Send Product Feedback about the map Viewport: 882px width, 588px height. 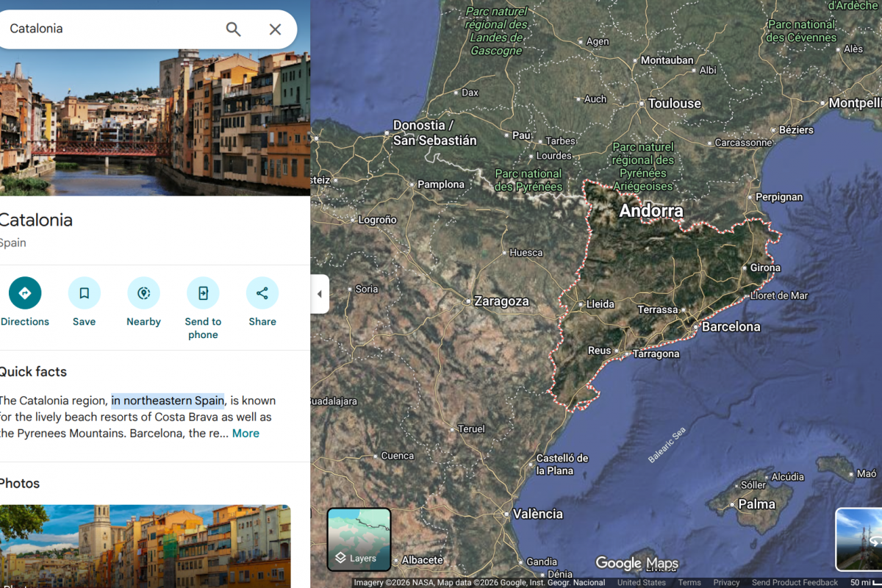pyautogui.click(x=794, y=581)
